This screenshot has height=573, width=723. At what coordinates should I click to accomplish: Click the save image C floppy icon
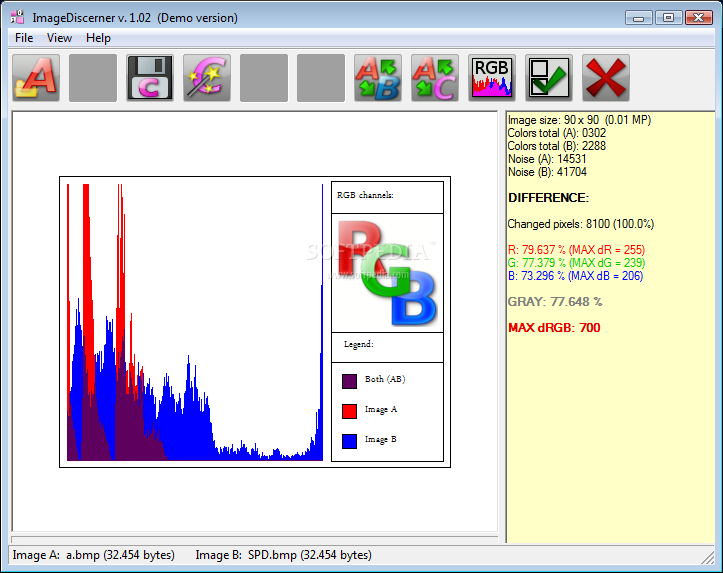point(150,78)
